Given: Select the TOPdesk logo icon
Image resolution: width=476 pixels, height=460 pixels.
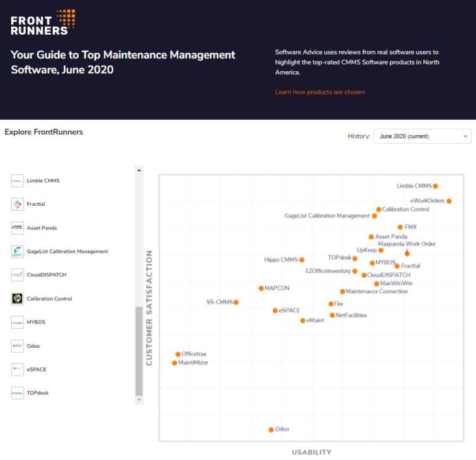Looking at the screenshot, I should coord(17,393).
